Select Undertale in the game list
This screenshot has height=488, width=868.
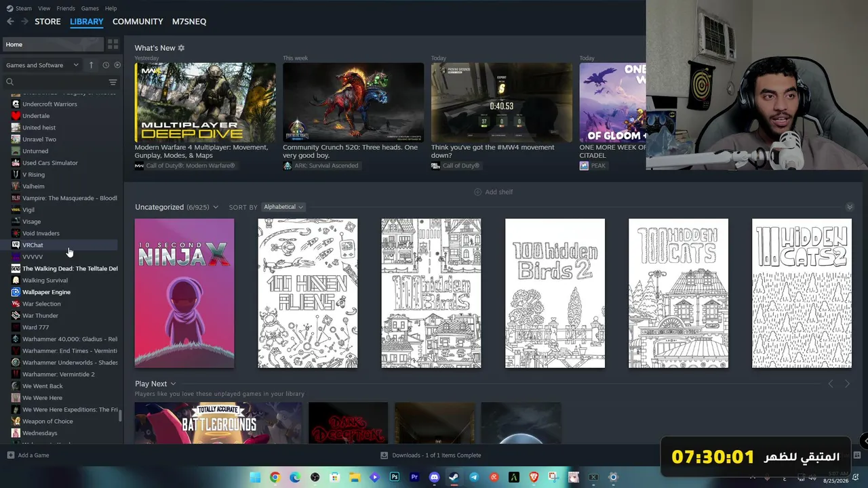36,116
